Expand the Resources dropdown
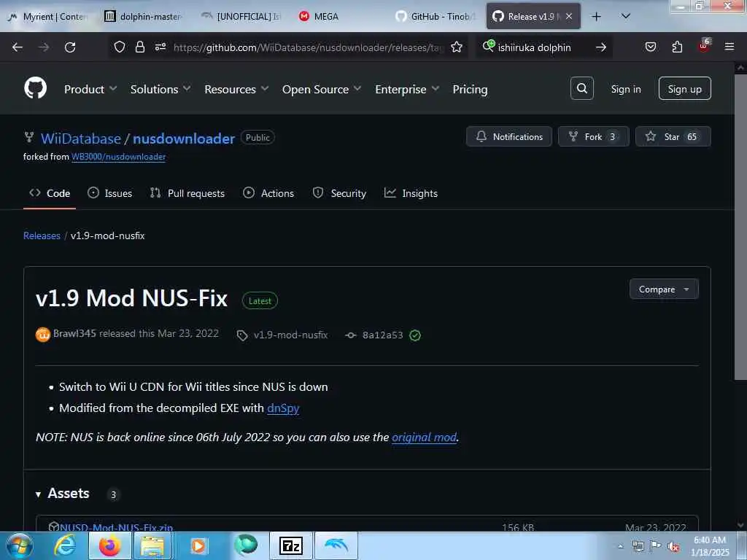The height and width of the screenshot is (560, 747). coord(236,89)
